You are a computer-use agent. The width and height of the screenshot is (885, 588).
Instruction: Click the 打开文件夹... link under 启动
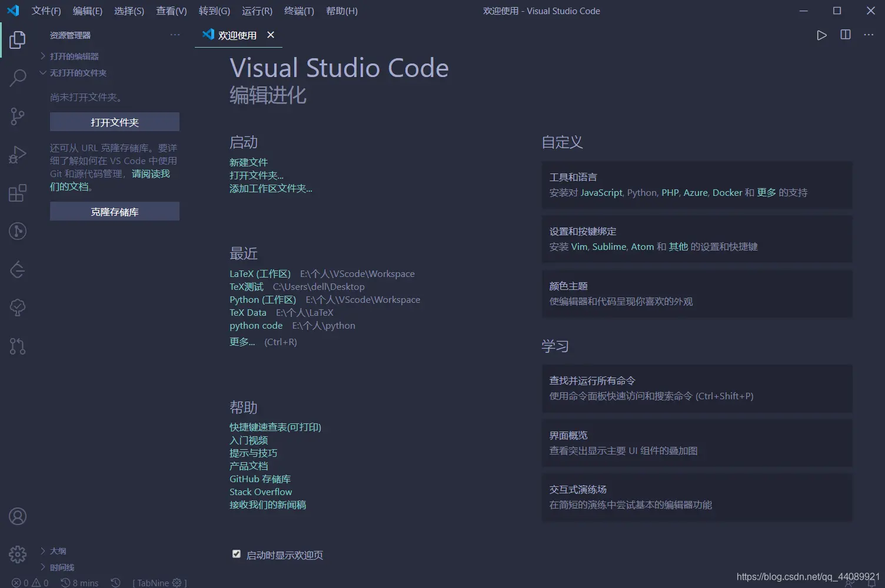tap(257, 175)
